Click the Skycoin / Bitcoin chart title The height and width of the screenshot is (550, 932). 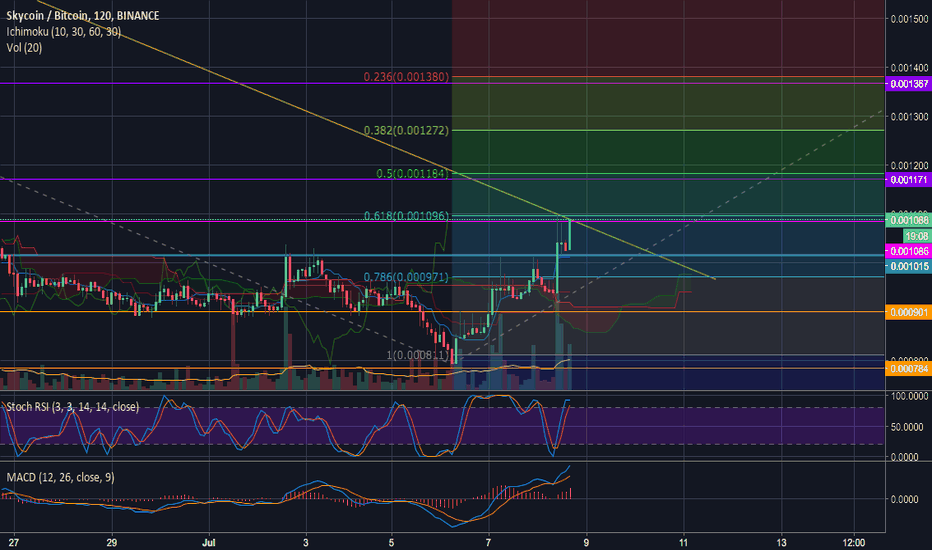[x=83, y=15]
